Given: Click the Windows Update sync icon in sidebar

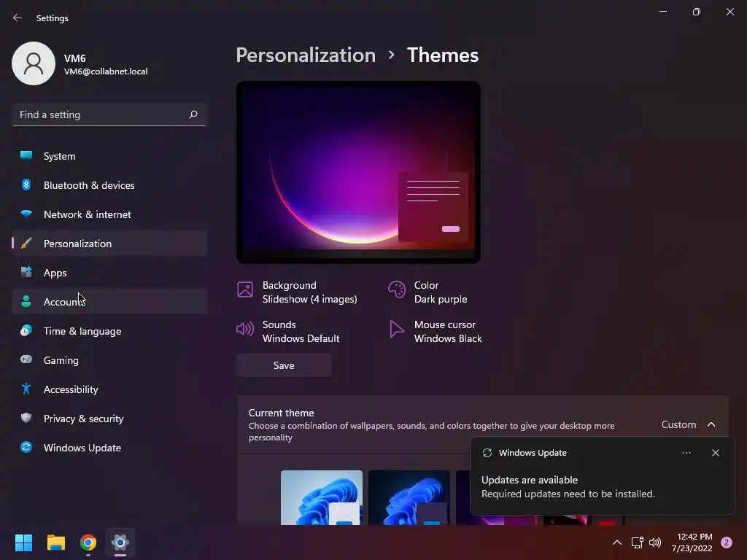Looking at the screenshot, I should coord(26,447).
